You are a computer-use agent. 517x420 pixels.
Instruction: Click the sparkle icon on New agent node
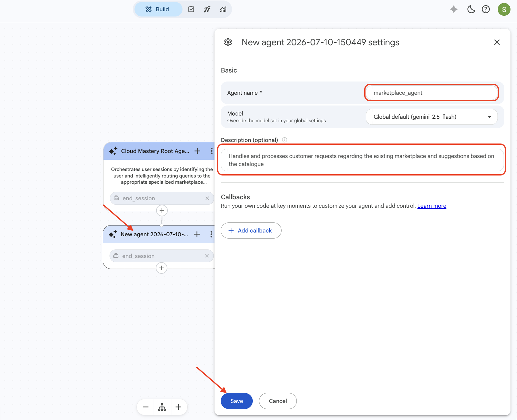(113, 234)
